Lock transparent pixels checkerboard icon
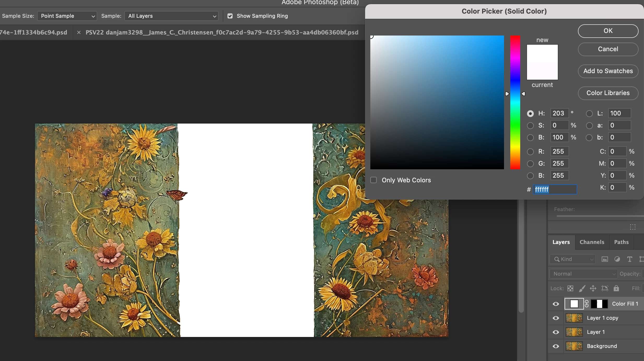644x361 pixels. tap(570, 288)
